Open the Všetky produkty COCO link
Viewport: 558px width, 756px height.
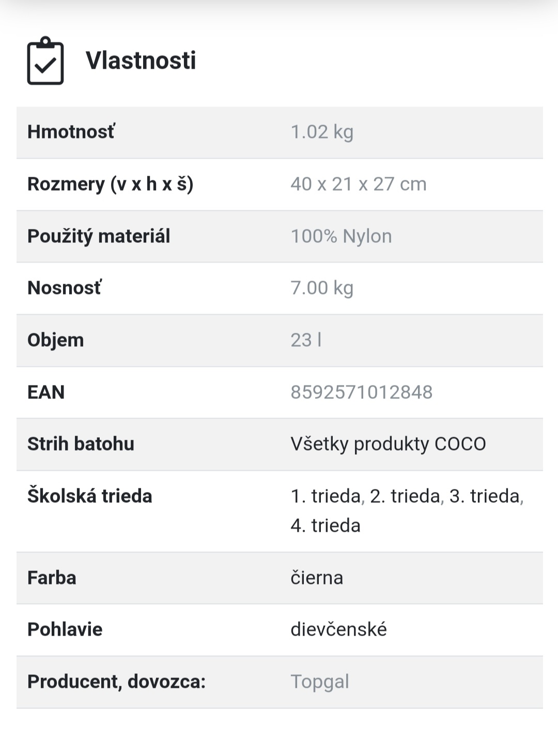pos(388,444)
